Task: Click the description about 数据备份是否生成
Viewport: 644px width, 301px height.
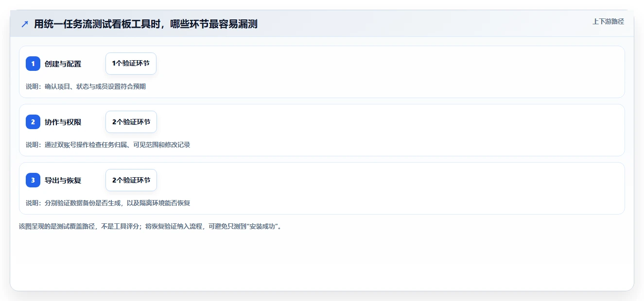Action: pos(108,203)
